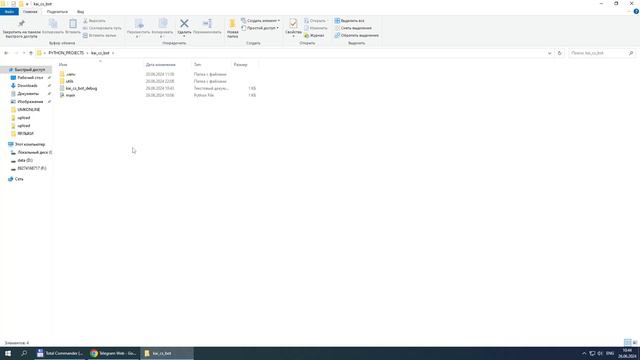
Task: Switch to Telegram Web Chrome window in taskbar
Action: coord(113,353)
